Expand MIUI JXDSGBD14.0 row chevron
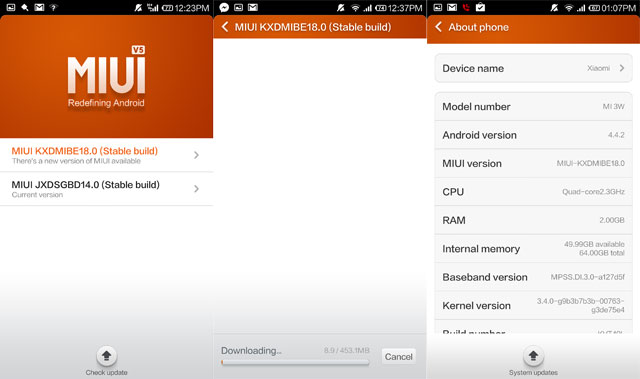 coord(196,189)
